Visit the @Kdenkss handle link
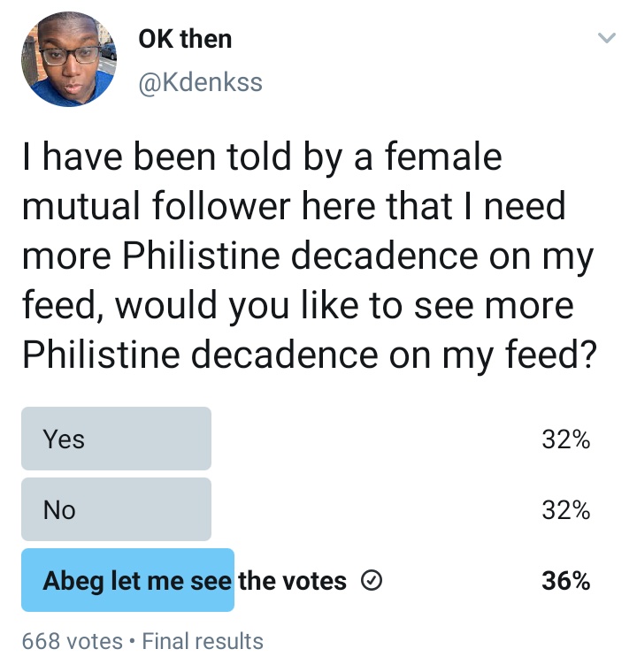Screen dimensions: 637x672 [x=200, y=82]
